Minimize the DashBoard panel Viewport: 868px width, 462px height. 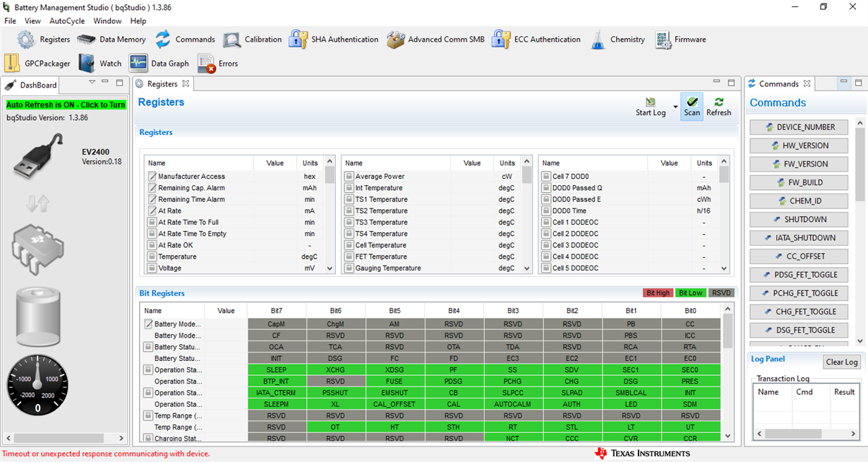(105, 82)
